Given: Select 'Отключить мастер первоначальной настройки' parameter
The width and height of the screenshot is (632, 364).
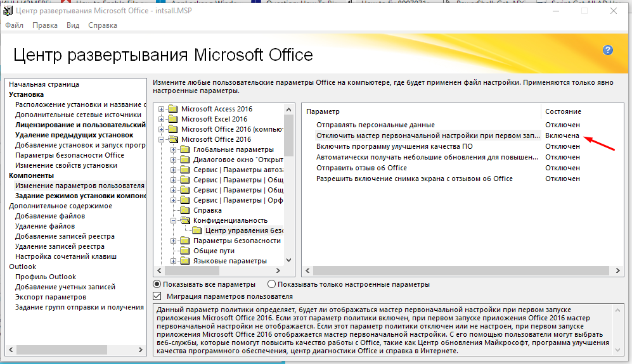Looking at the screenshot, I should tap(427, 135).
